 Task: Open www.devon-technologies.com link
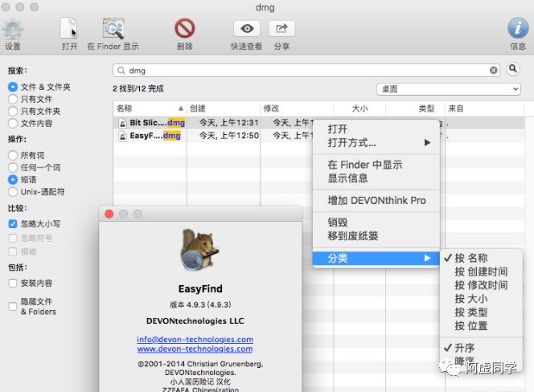coord(195,349)
